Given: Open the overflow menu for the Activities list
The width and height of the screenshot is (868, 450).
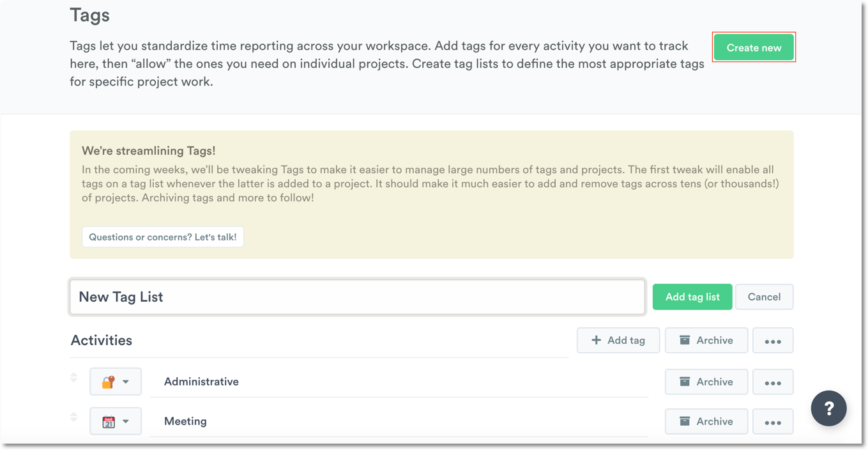Looking at the screenshot, I should click(x=773, y=340).
